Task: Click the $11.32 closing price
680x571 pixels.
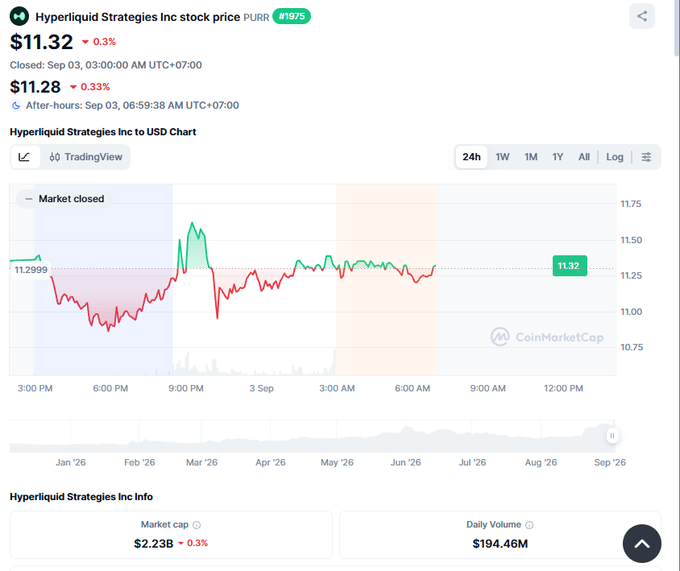Action: (x=42, y=42)
